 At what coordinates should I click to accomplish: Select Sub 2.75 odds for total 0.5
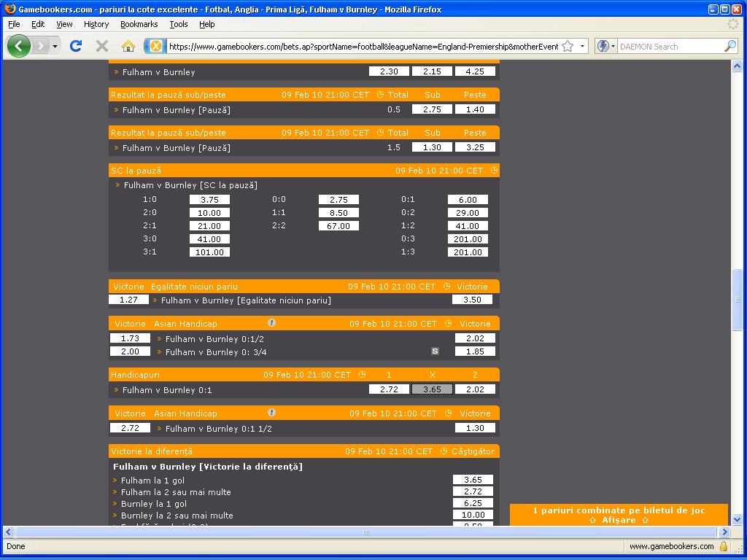(x=432, y=109)
